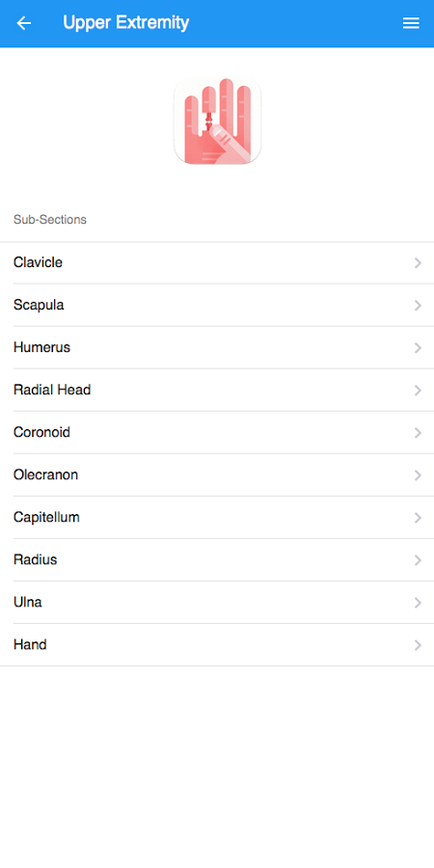
Task: Open the hamburger menu
Action: tap(411, 23)
